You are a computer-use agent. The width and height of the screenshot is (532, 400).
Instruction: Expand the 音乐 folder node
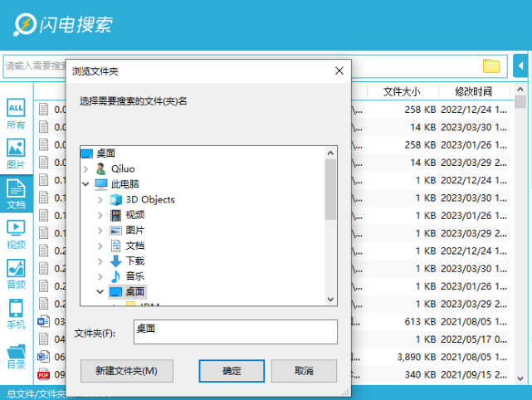tap(100, 276)
